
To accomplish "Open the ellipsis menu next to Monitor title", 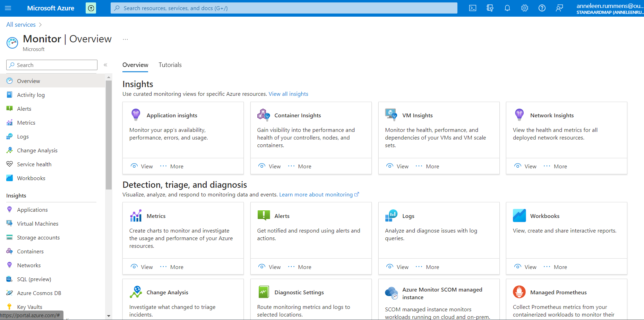I will click(x=125, y=39).
